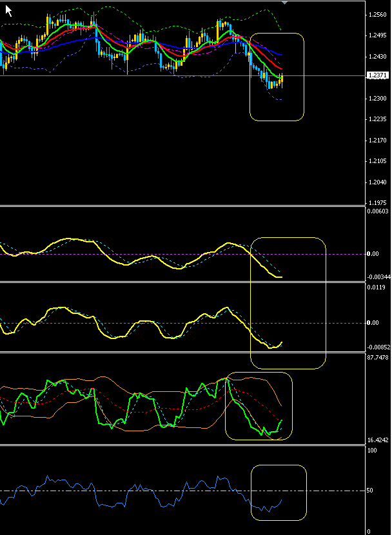This screenshot has height=535, width=392.
Task: Click the 100 level label in the bottom panel
Action: (x=371, y=451)
